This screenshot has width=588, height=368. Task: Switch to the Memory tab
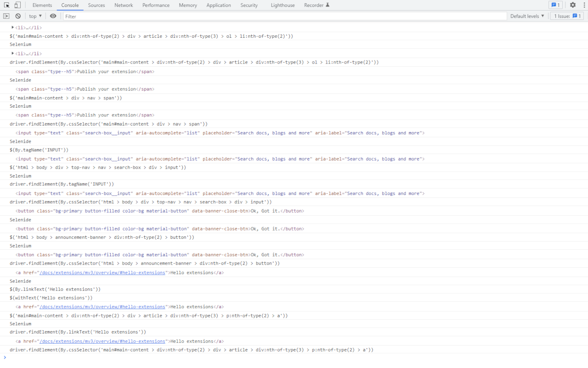(x=188, y=5)
